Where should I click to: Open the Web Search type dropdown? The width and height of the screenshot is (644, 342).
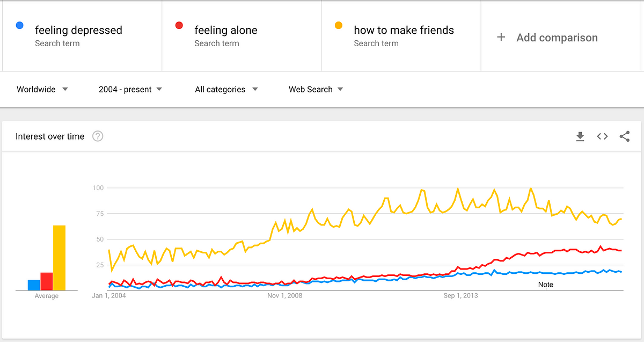pos(316,90)
